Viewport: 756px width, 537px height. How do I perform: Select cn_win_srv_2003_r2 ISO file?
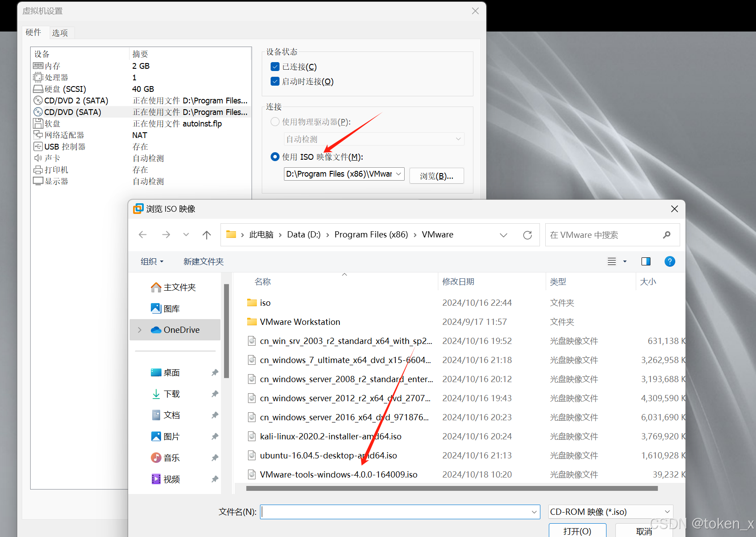340,341
